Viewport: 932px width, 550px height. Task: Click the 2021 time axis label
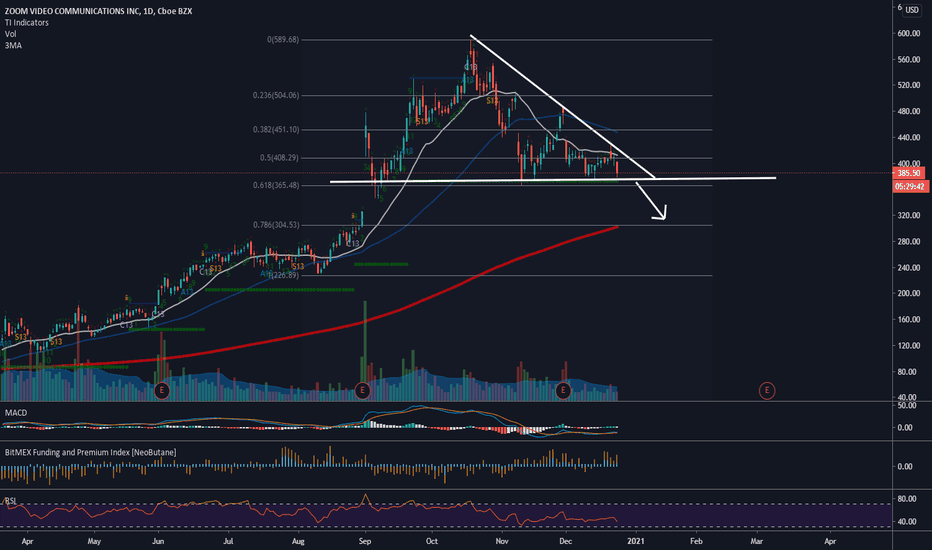[x=635, y=541]
